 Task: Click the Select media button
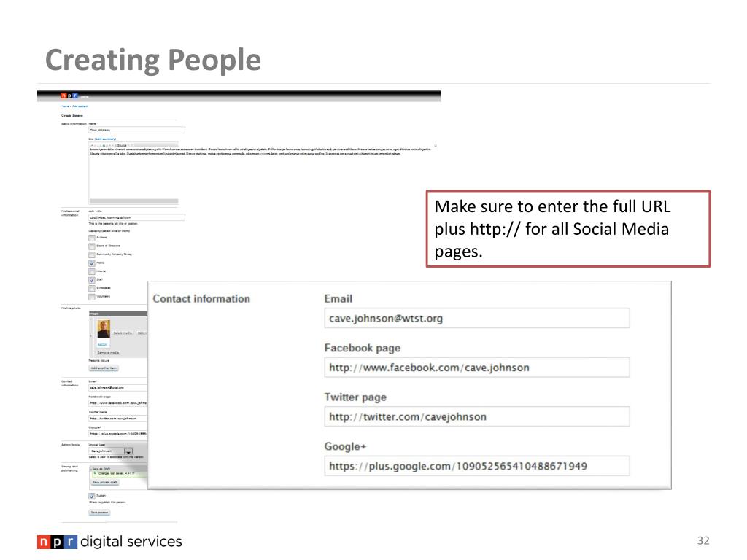point(123,332)
